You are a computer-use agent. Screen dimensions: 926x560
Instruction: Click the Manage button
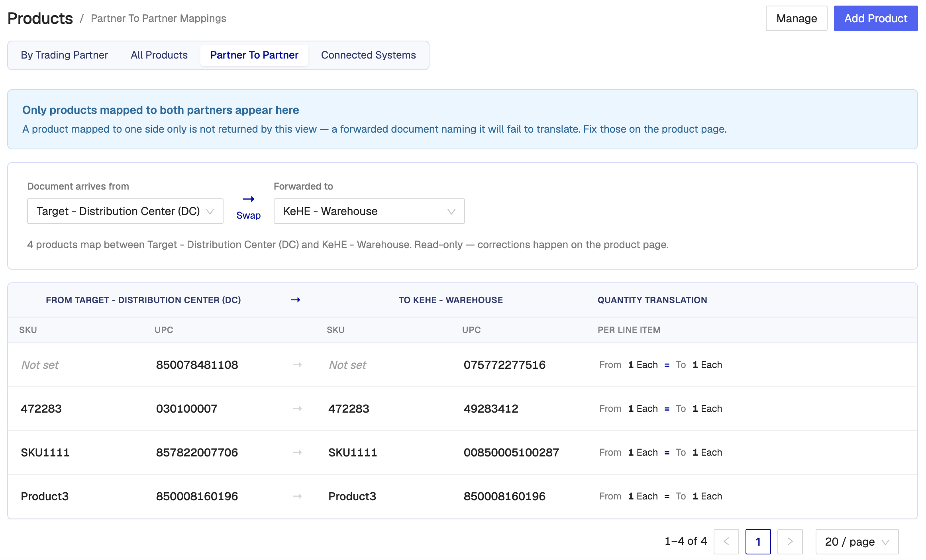click(x=797, y=18)
